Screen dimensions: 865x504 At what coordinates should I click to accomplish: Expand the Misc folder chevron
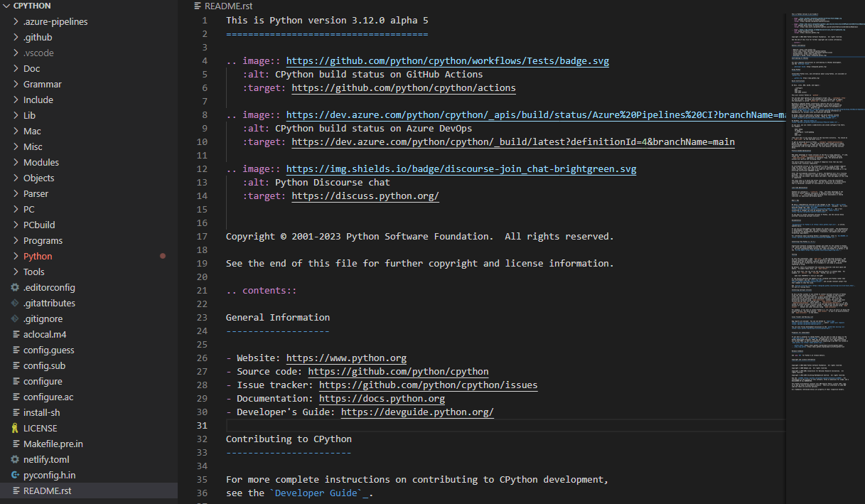tap(16, 146)
